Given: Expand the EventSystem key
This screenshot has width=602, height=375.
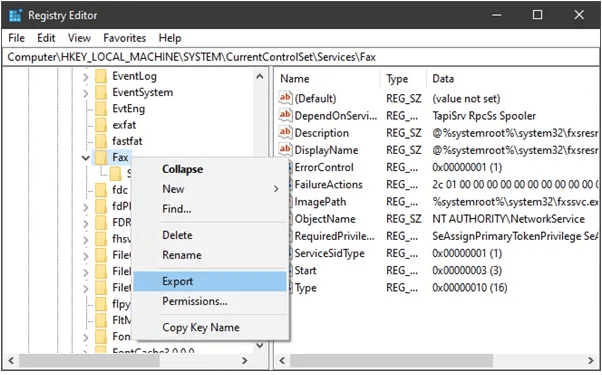Looking at the screenshot, I should coord(86,93).
